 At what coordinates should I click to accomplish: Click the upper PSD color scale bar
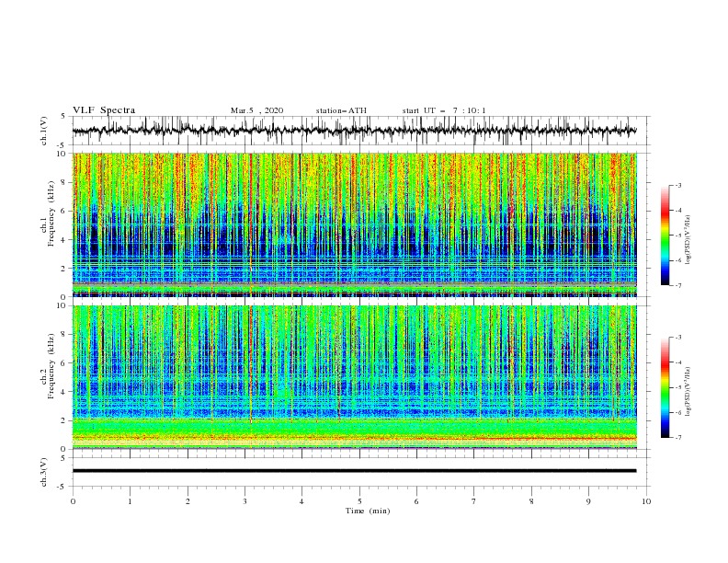(665, 236)
